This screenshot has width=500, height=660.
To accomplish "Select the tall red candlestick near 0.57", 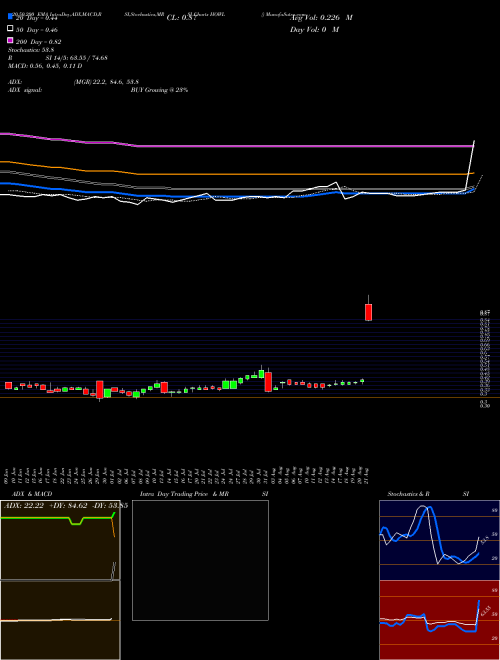I will point(368,312).
